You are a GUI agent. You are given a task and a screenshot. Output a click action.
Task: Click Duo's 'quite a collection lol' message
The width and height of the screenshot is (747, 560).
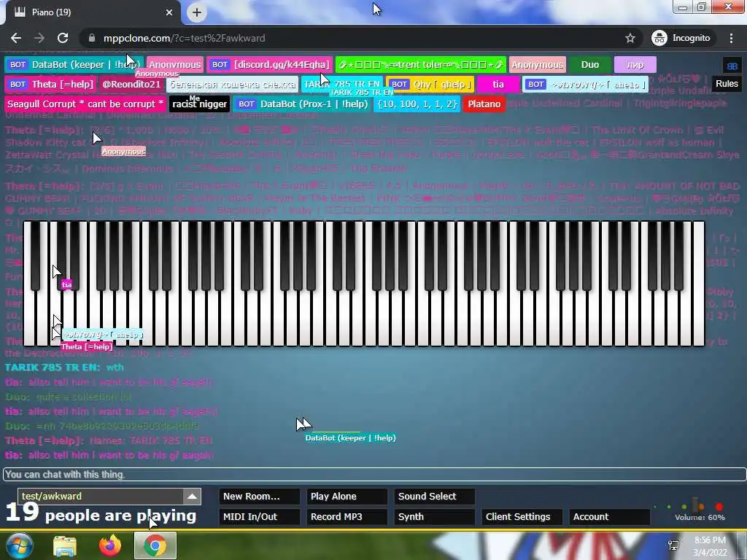83,397
